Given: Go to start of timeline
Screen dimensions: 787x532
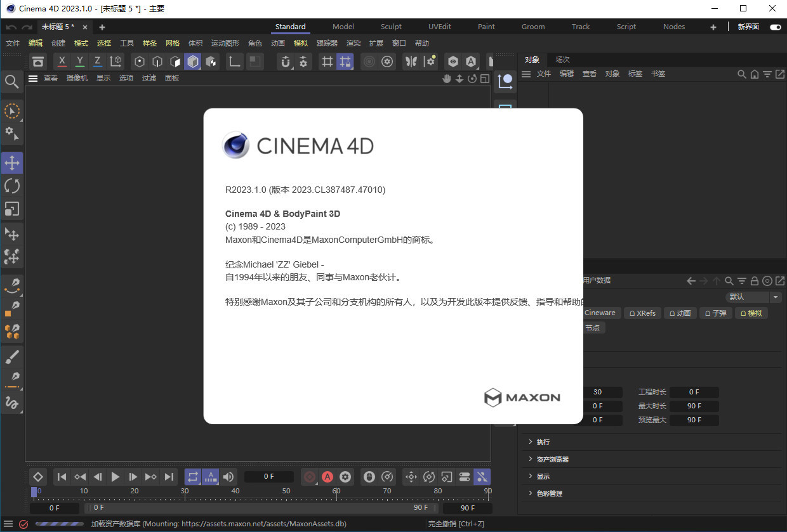Looking at the screenshot, I should (62, 477).
